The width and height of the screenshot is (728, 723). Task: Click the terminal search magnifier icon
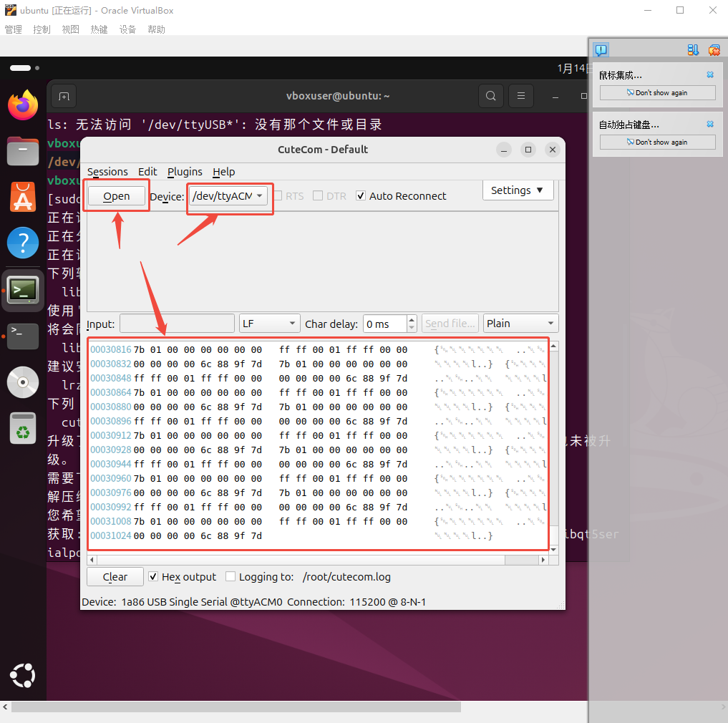coord(490,96)
